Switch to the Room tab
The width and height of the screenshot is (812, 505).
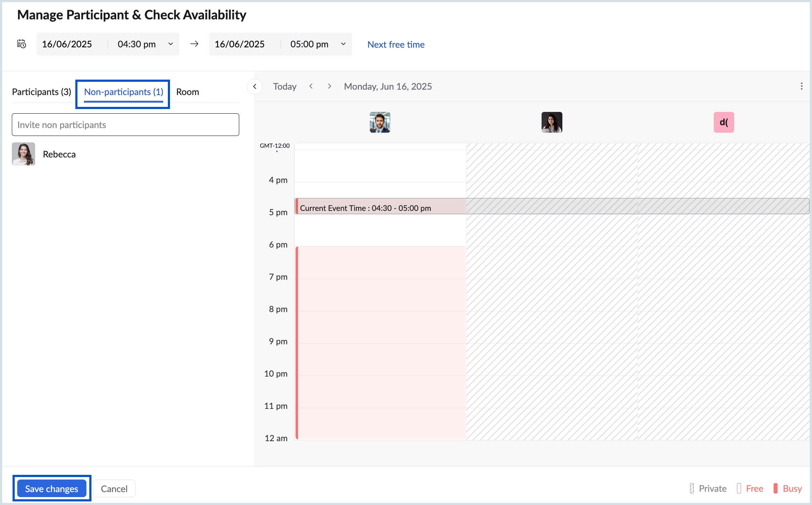pyautogui.click(x=187, y=92)
